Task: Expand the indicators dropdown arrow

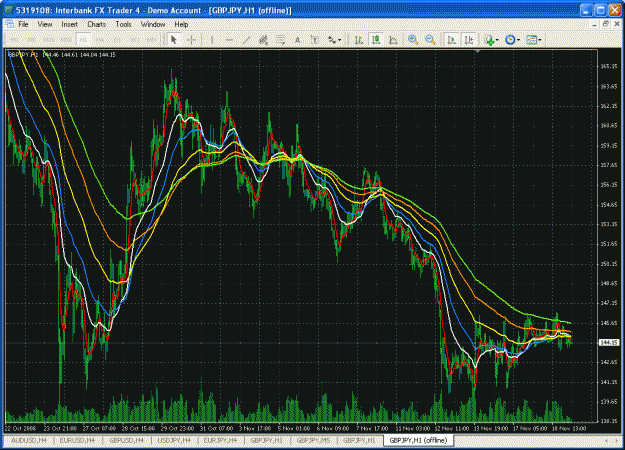Action: (497, 40)
